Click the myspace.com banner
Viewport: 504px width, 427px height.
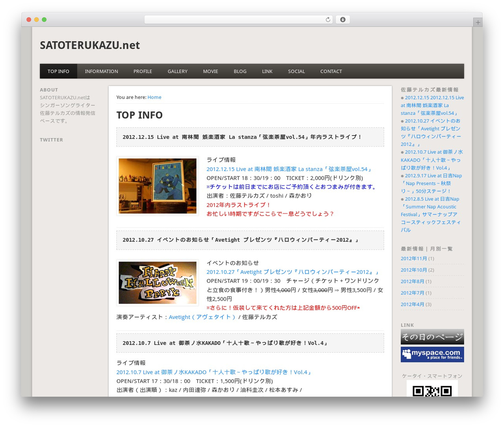(x=432, y=355)
